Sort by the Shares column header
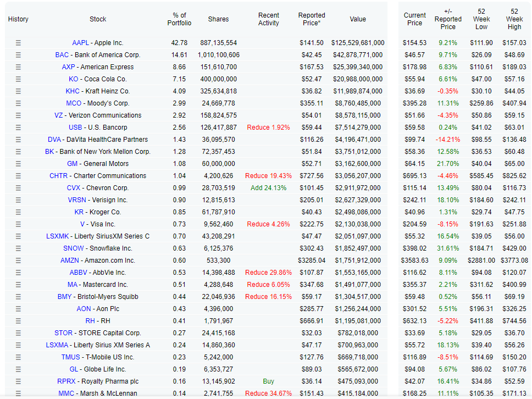This screenshot has width=532, height=399. coord(218,19)
